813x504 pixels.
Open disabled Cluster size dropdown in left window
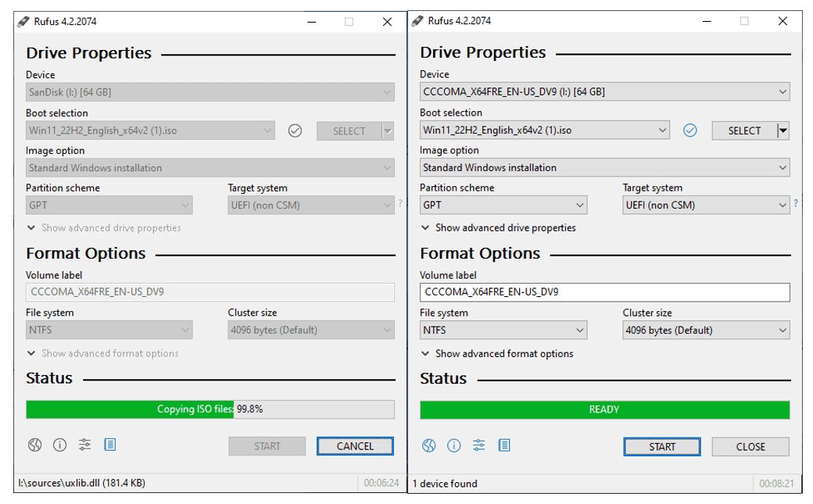[311, 330]
